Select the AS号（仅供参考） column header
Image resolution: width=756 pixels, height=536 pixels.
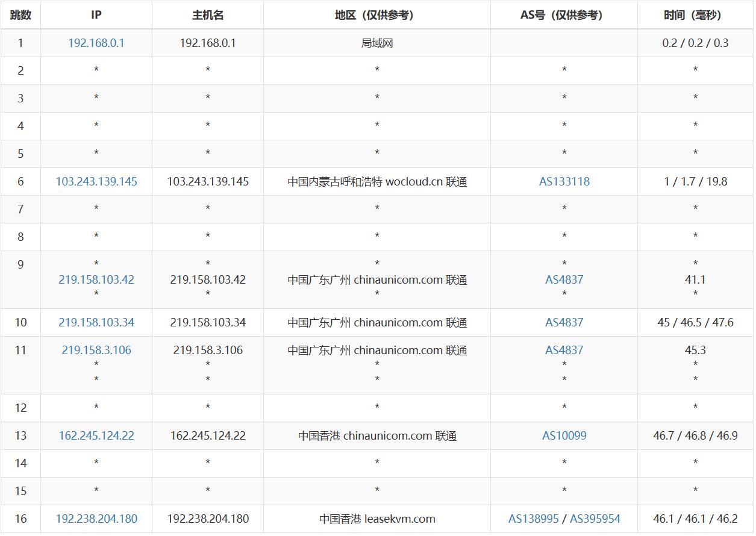tap(564, 15)
